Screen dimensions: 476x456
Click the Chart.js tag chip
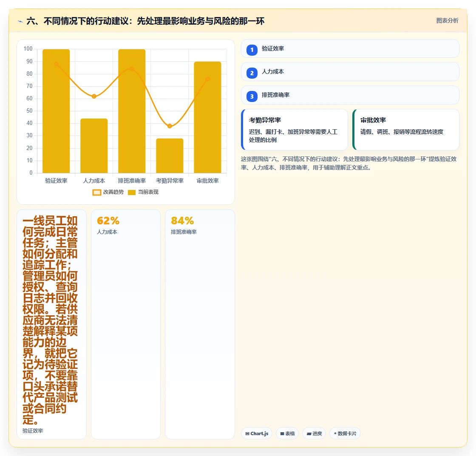257,433
